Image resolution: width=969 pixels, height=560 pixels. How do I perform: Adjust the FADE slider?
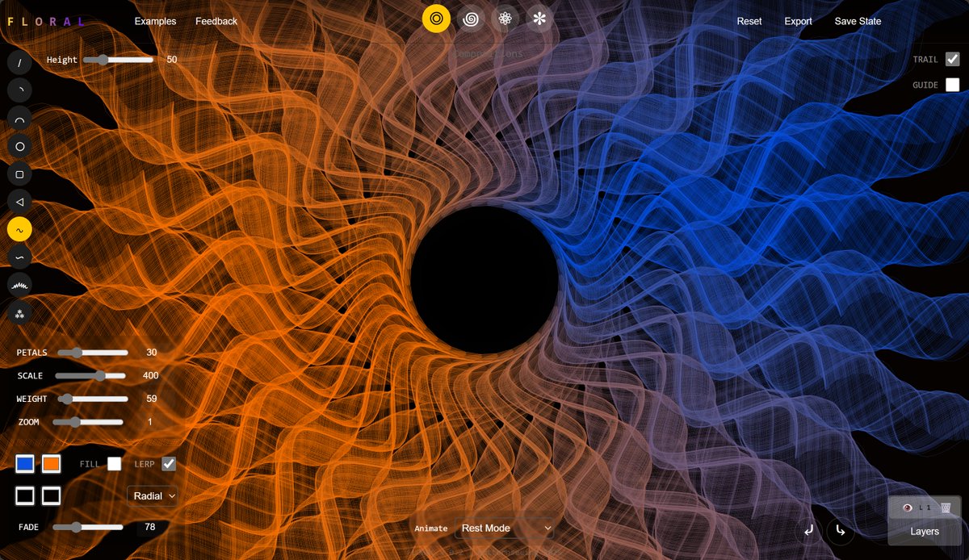pos(88,527)
